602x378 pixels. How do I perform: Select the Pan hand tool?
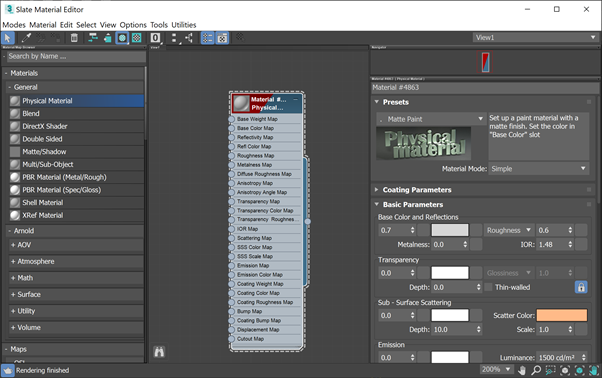click(522, 370)
